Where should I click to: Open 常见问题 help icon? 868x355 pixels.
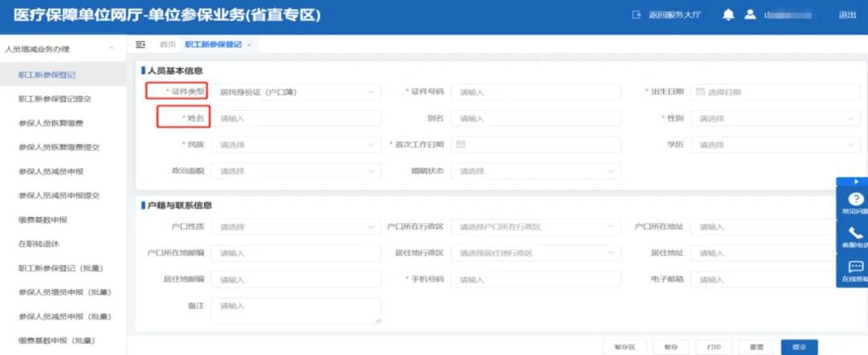click(x=855, y=199)
